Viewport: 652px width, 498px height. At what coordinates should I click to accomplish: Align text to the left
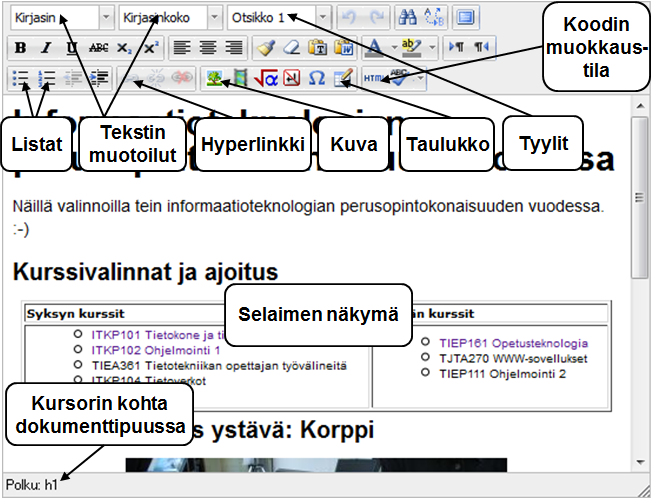point(182,48)
